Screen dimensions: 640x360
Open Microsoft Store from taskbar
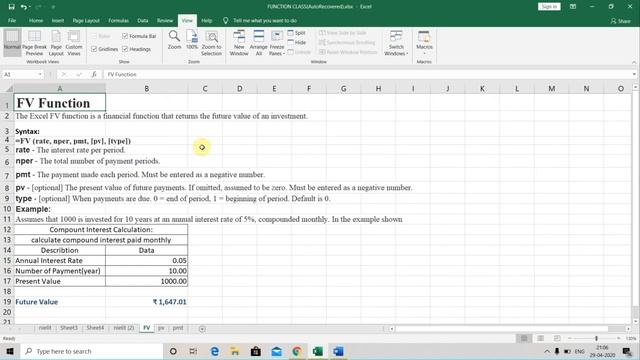pos(256,351)
